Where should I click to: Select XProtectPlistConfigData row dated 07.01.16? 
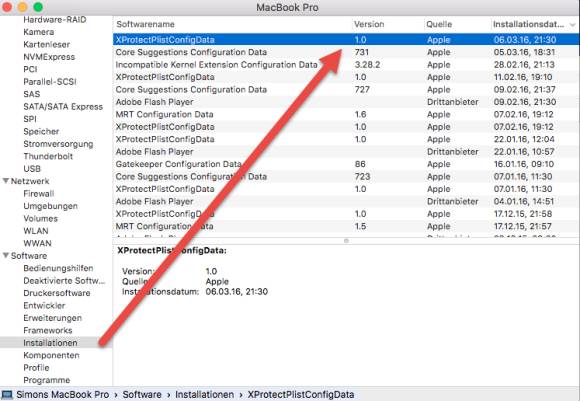(x=346, y=189)
